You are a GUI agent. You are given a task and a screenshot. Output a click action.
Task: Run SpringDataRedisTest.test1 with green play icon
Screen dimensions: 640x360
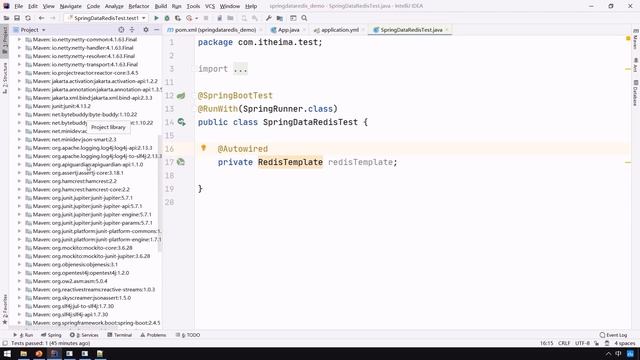click(156, 18)
